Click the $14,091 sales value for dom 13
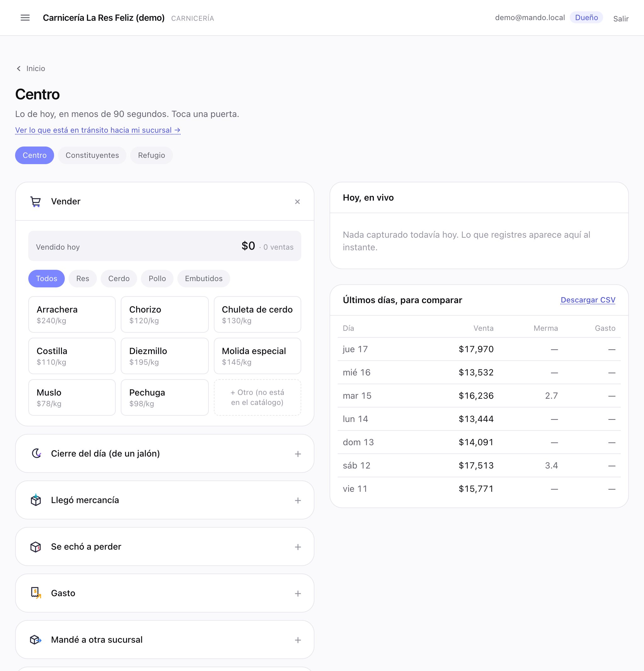The image size is (644, 671). (476, 442)
